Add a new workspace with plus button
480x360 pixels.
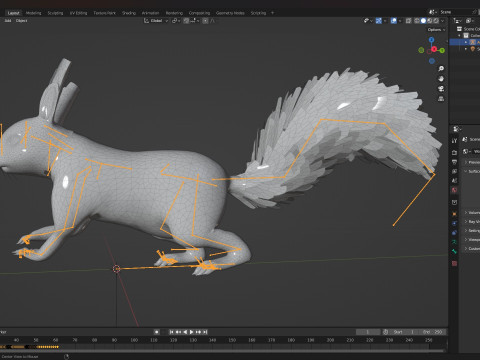272,13
